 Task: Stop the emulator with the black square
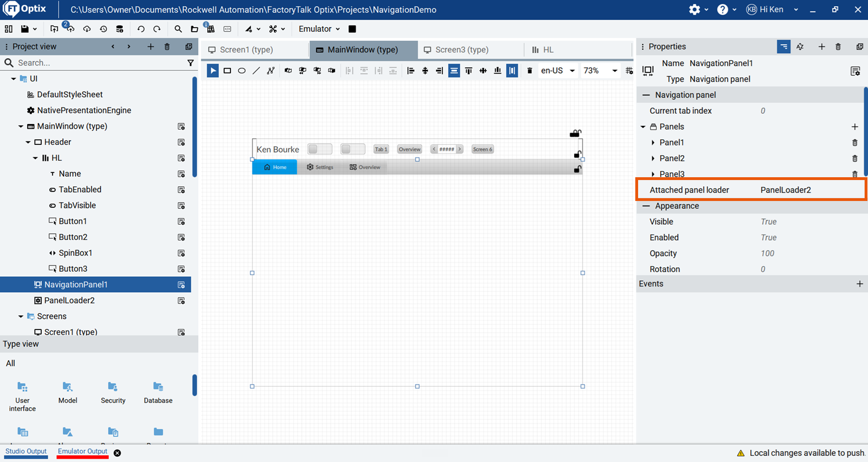click(352, 29)
